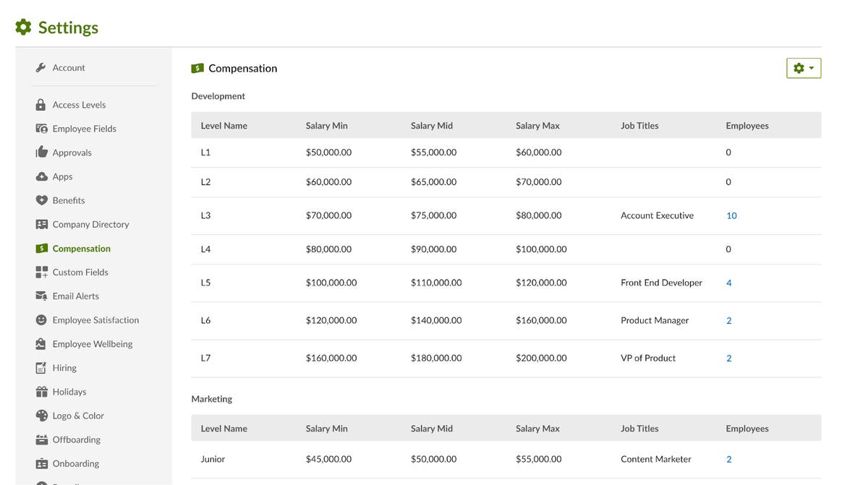Click the Benefits heart icon

(42, 200)
